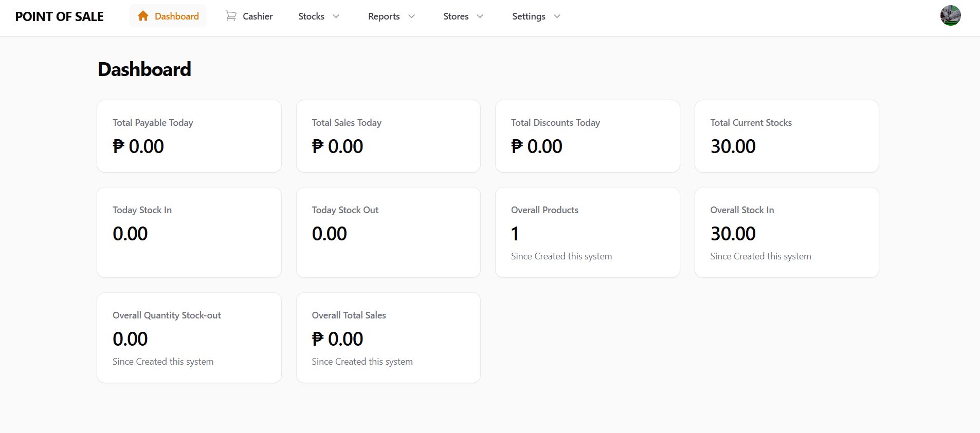980x433 pixels.
Task: Click the Overall Total Sales label
Action: coord(349,315)
